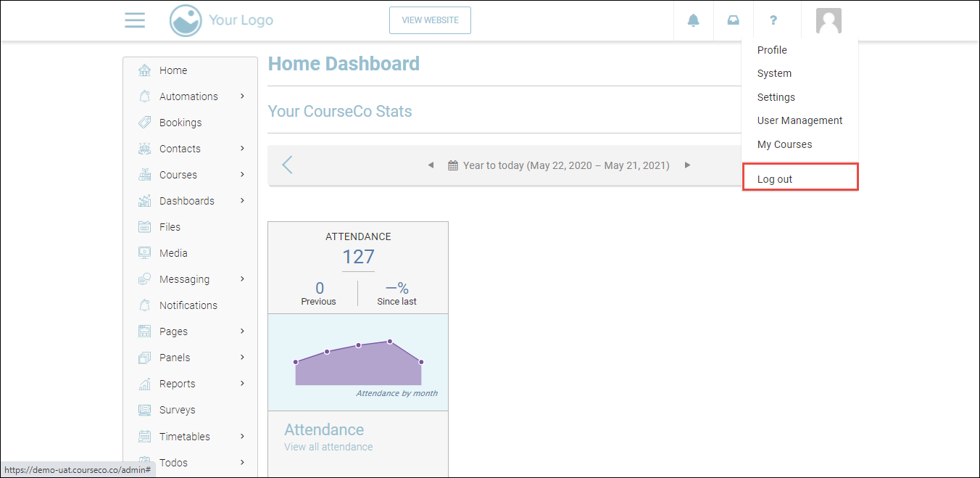Expand the Reports submenu arrow
980x478 pixels.
pyautogui.click(x=242, y=384)
